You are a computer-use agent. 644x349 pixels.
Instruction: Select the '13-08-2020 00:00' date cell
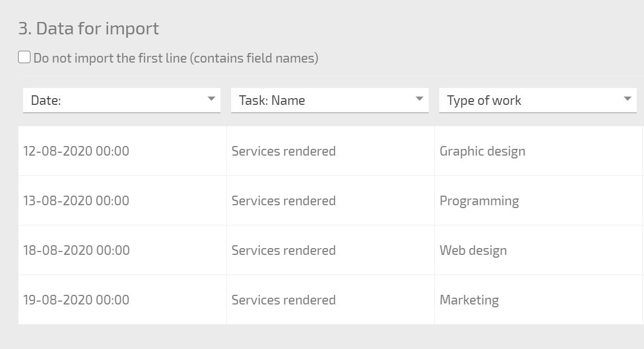pyautogui.click(x=122, y=201)
